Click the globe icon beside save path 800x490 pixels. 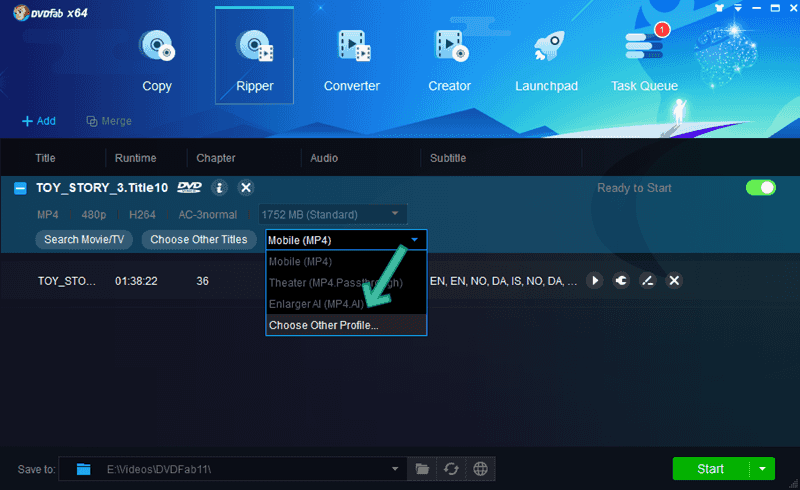tap(480, 469)
